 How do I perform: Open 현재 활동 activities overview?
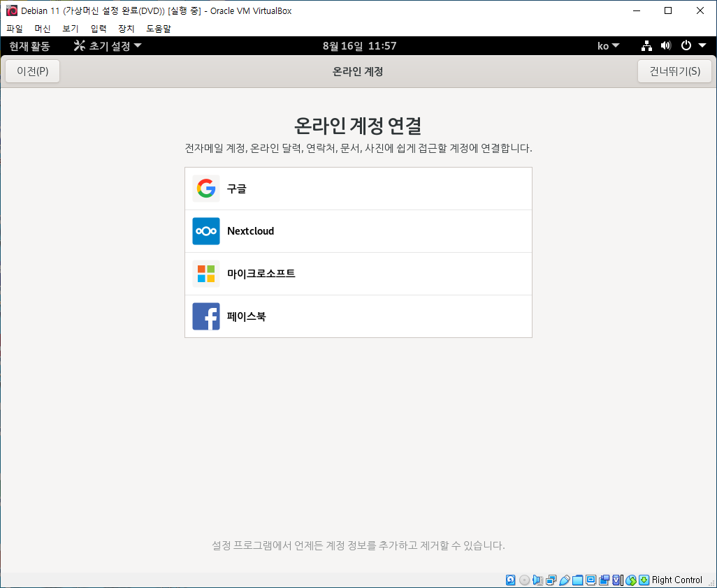(30, 45)
